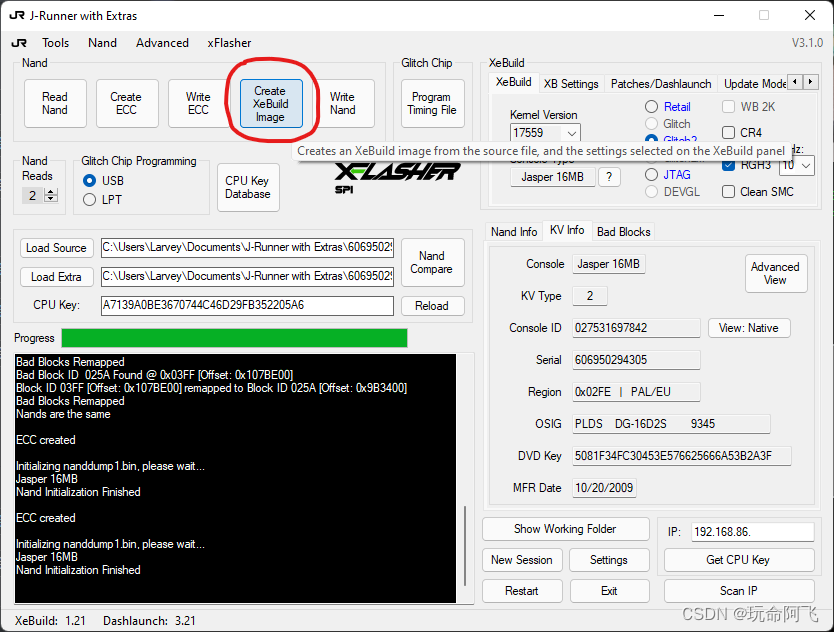Expand the Kernel Version dropdown
Image resolution: width=834 pixels, height=632 pixels.
click(x=572, y=133)
